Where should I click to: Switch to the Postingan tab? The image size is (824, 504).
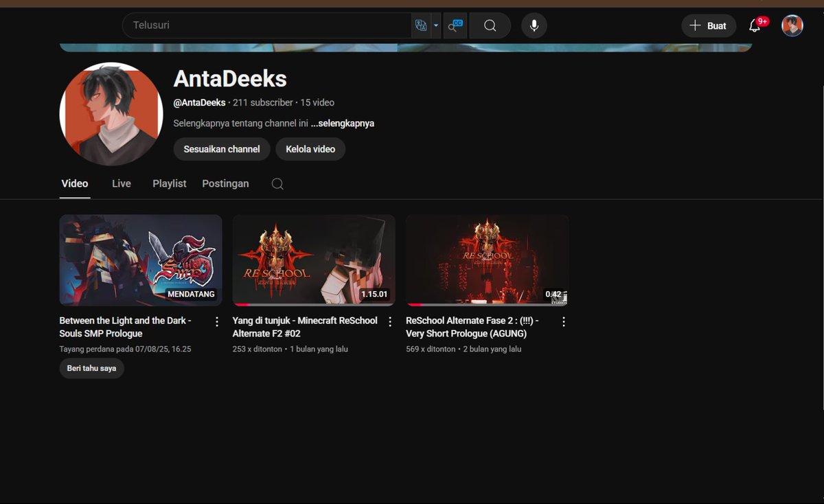coord(225,183)
